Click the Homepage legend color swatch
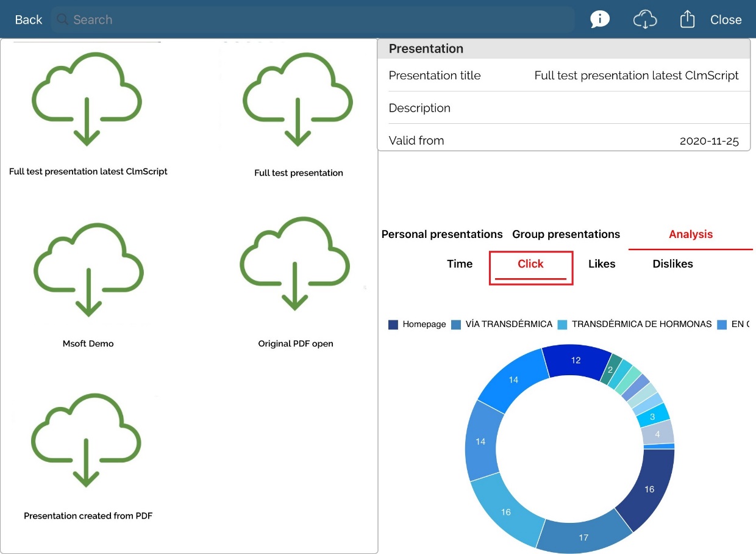Screen dimensions: 756x554 pyautogui.click(x=393, y=325)
